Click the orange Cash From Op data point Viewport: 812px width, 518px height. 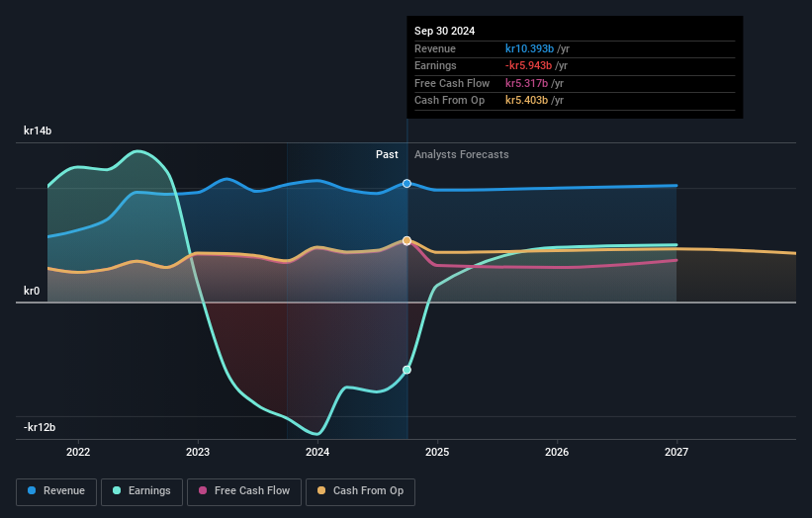tap(407, 240)
